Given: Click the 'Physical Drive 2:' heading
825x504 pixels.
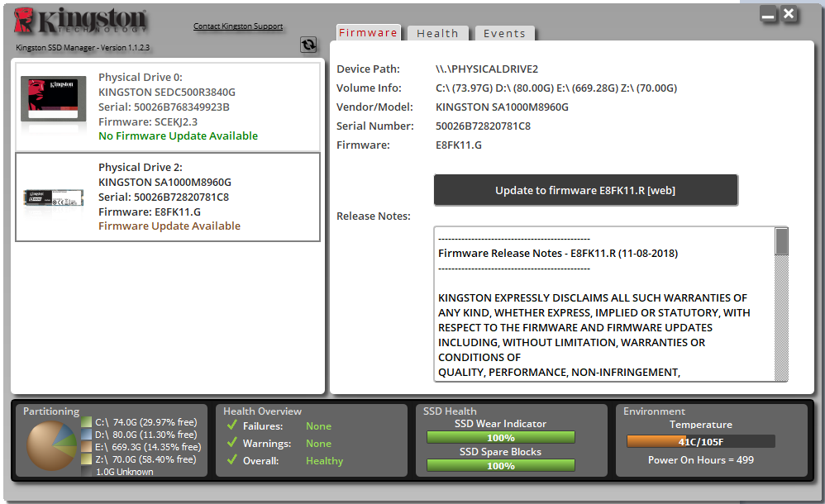Looking at the screenshot, I should click(x=141, y=167).
